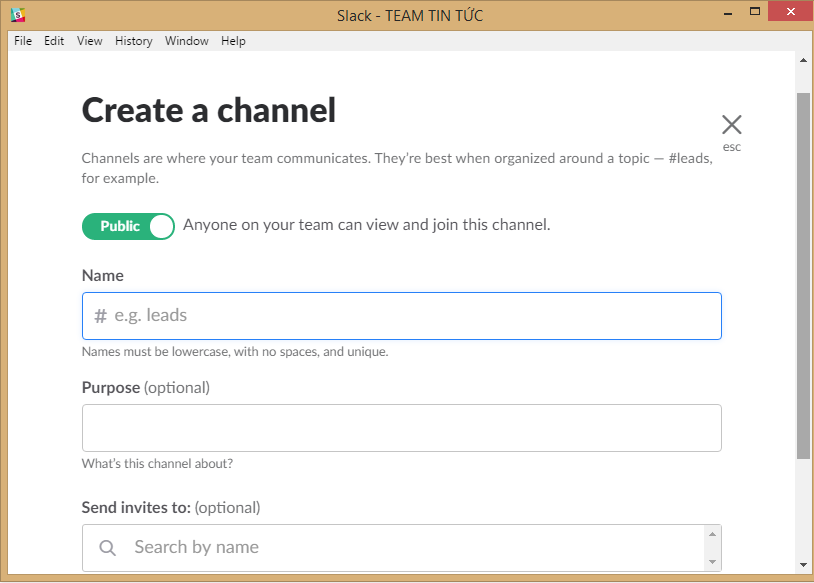Open the History menu
Screen dimensions: 814x583
(x=133, y=41)
